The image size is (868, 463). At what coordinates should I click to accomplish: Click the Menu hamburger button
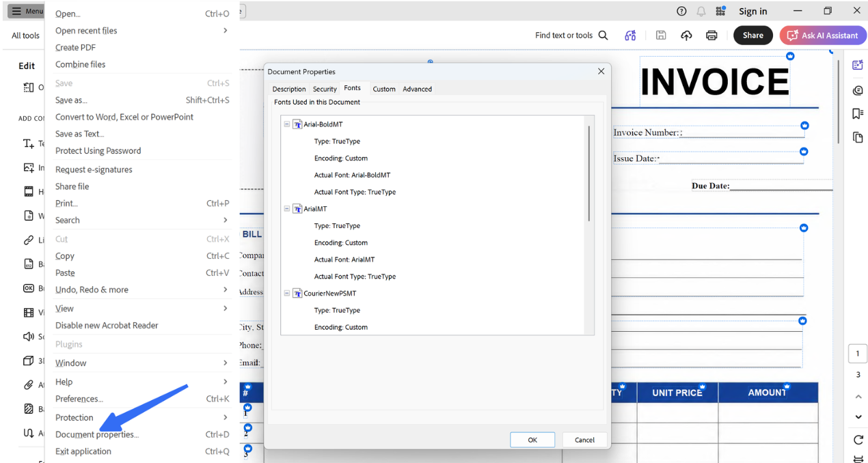pyautogui.click(x=26, y=11)
